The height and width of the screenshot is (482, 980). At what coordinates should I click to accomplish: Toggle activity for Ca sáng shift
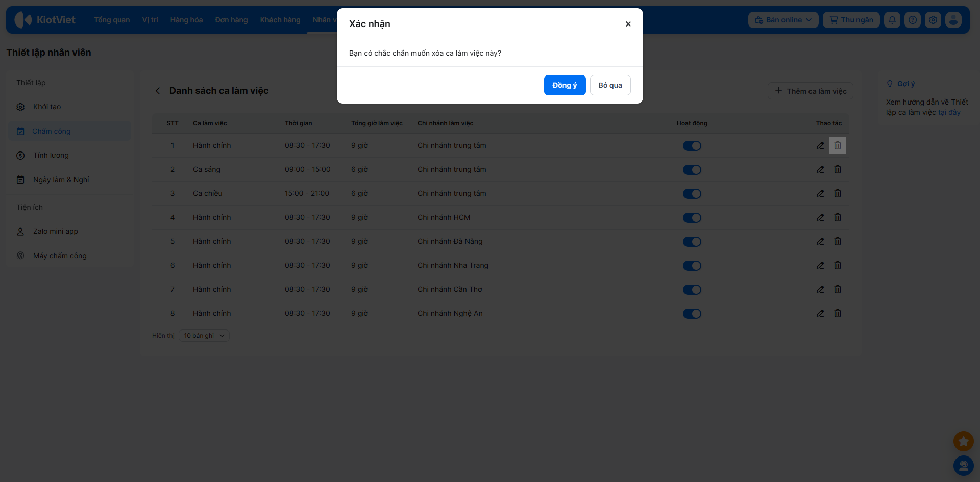[x=692, y=170]
